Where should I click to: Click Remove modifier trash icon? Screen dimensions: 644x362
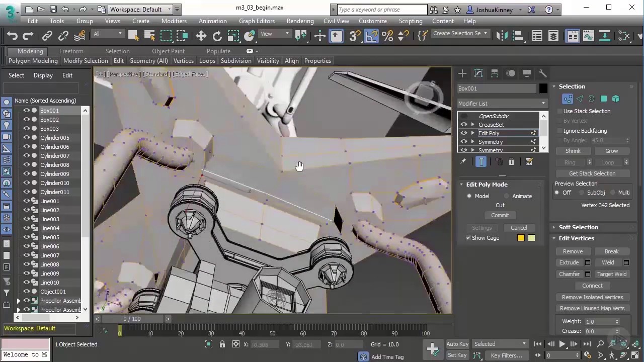pyautogui.click(x=511, y=161)
